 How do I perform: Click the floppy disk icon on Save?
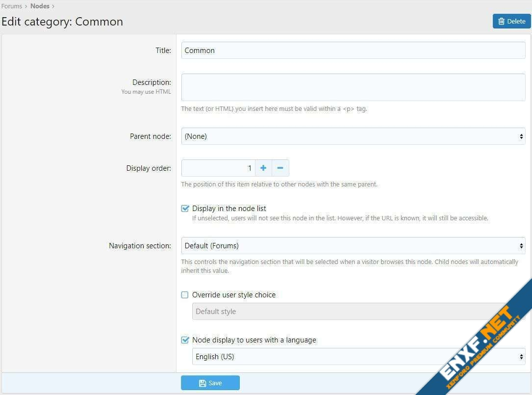pos(203,383)
